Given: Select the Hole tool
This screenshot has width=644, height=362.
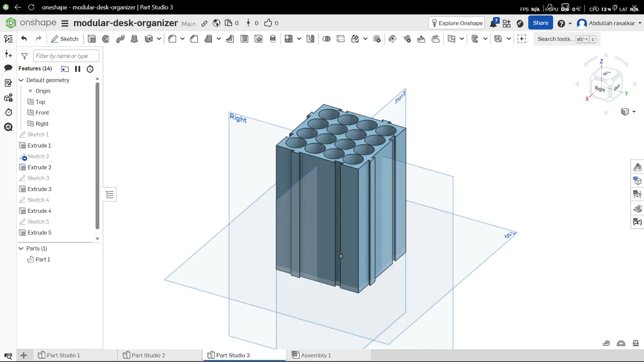Looking at the screenshot, I should tap(258, 39).
